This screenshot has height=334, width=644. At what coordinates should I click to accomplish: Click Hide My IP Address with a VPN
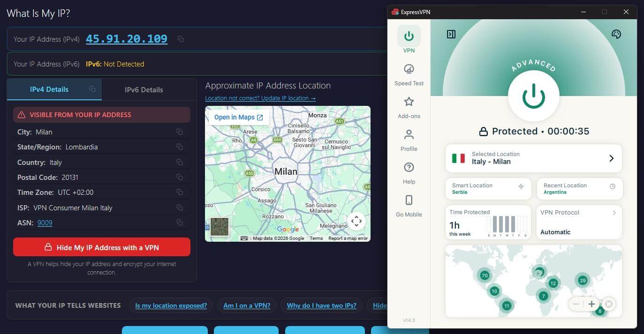(102, 247)
